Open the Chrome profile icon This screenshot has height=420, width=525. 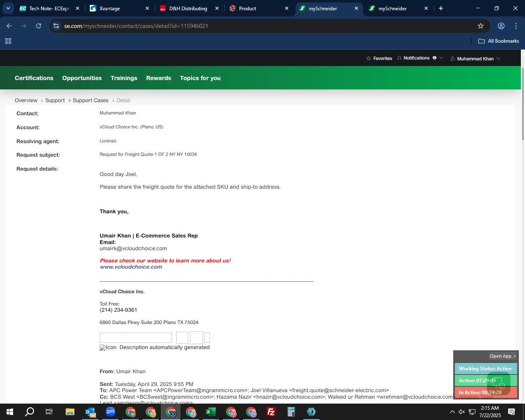click(x=501, y=26)
